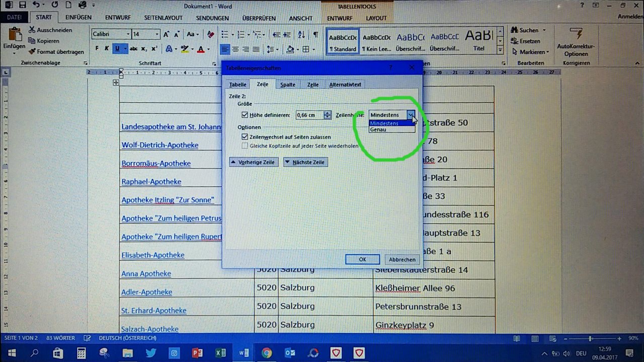Open the Alternativtext tab
This screenshot has width=644, height=362.
pos(345,85)
